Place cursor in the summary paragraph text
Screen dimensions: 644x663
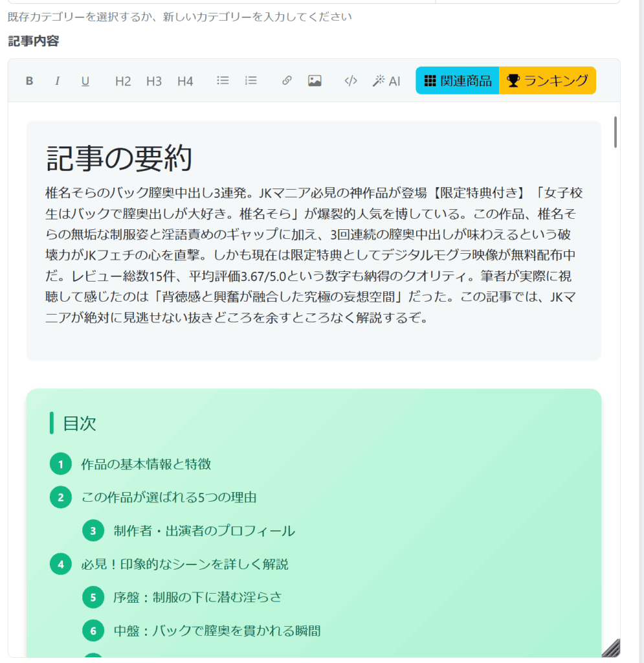pos(313,255)
